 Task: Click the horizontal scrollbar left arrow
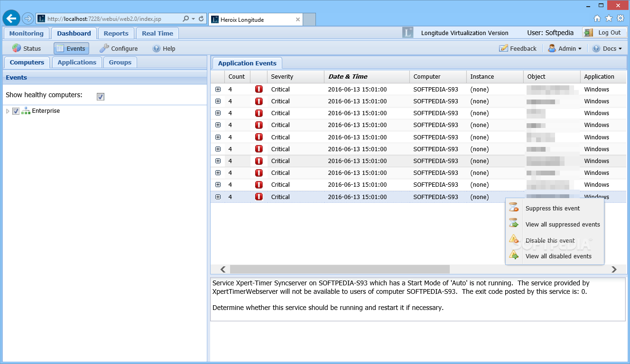223,269
